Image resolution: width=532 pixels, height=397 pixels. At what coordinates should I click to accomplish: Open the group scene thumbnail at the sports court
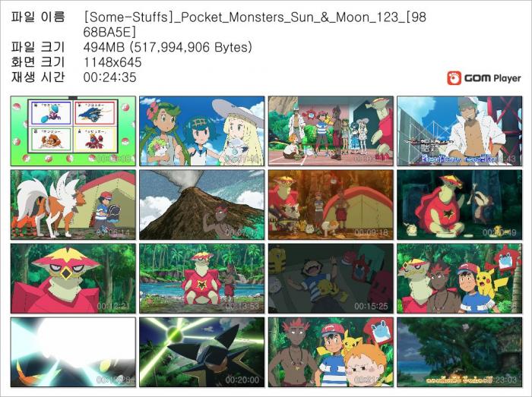tap(331, 131)
